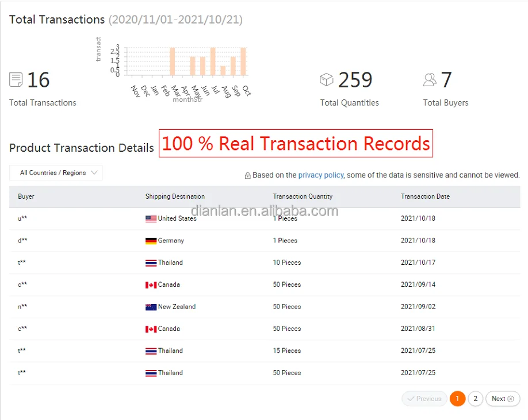Viewport: 528px width, 420px height.
Task: Click the date 2021/08/31
Action: (418, 329)
